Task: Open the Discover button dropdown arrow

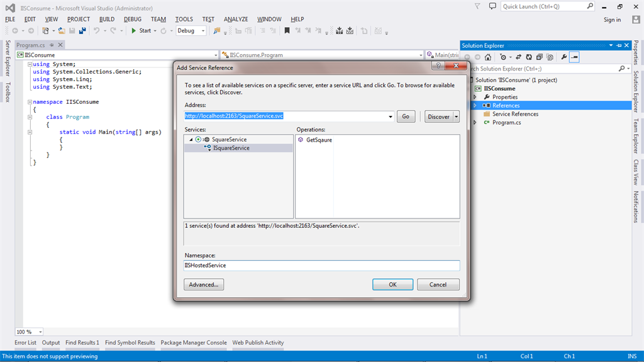Action: (456, 117)
